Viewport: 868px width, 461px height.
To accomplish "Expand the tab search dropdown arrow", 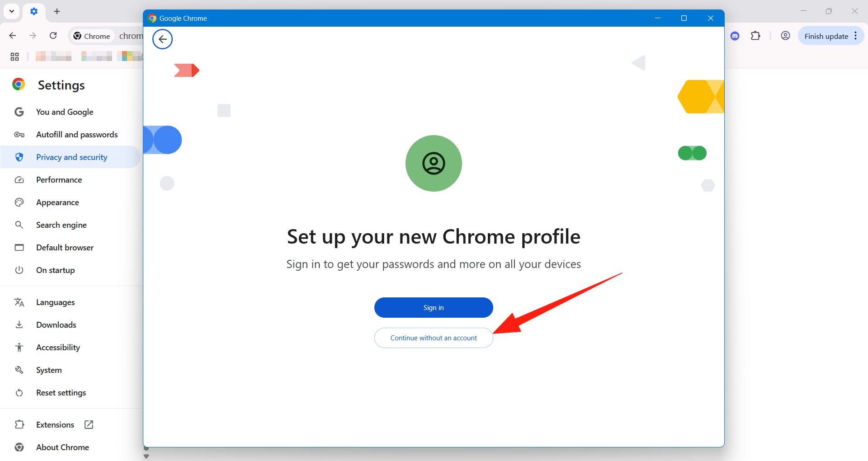I will pyautogui.click(x=12, y=11).
